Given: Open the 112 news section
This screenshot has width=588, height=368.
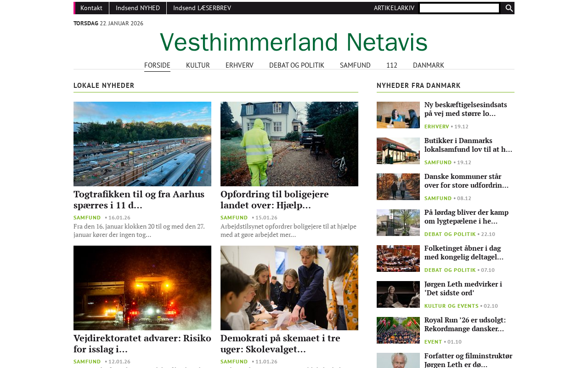Looking at the screenshot, I should [x=392, y=65].
